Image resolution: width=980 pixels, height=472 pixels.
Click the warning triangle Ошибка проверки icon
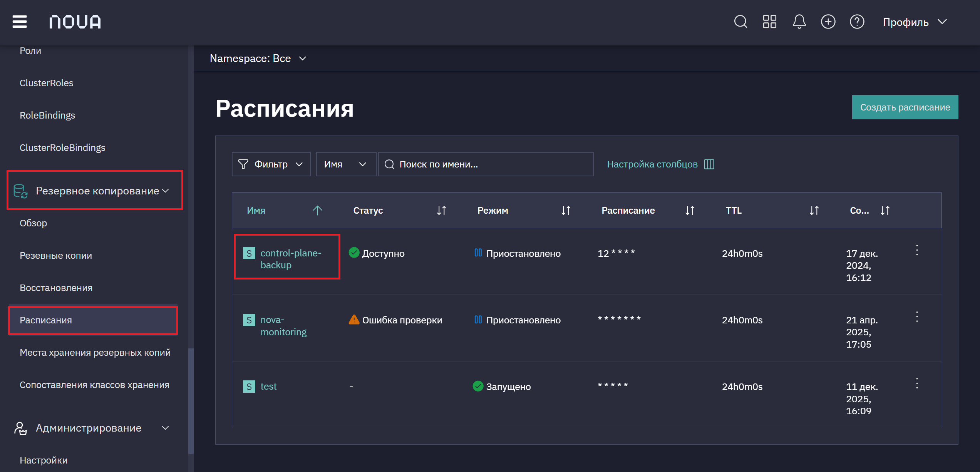pyautogui.click(x=354, y=320)
